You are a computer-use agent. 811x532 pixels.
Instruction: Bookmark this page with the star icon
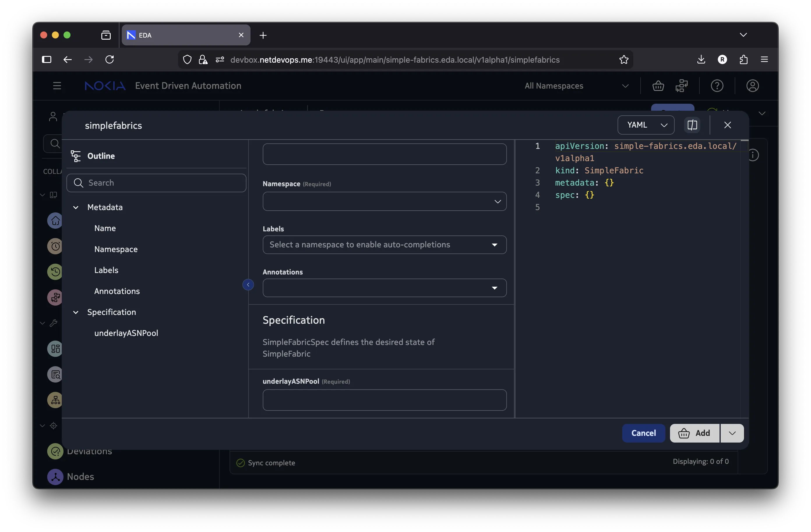click(x=624, y=60)
